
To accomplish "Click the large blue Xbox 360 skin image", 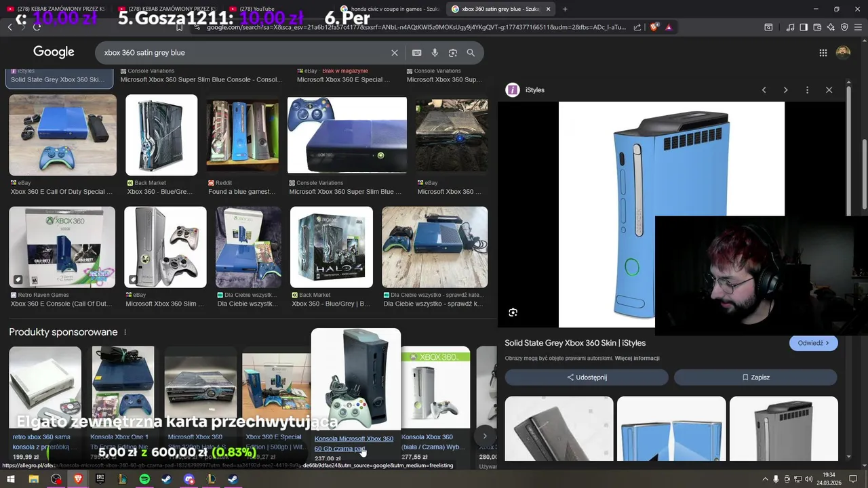I will point(671,214).
